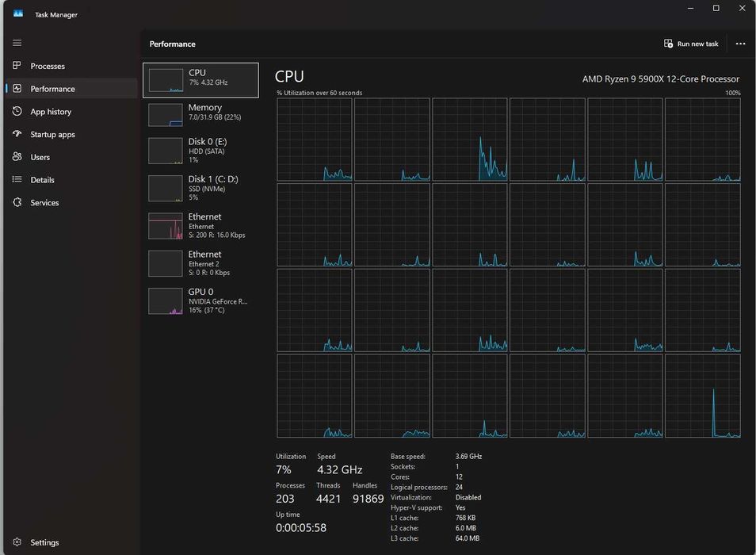Click the '203' processes count
Image resolution: width=756 pixels, height=555 pixels.
click(x=285, y=499)
